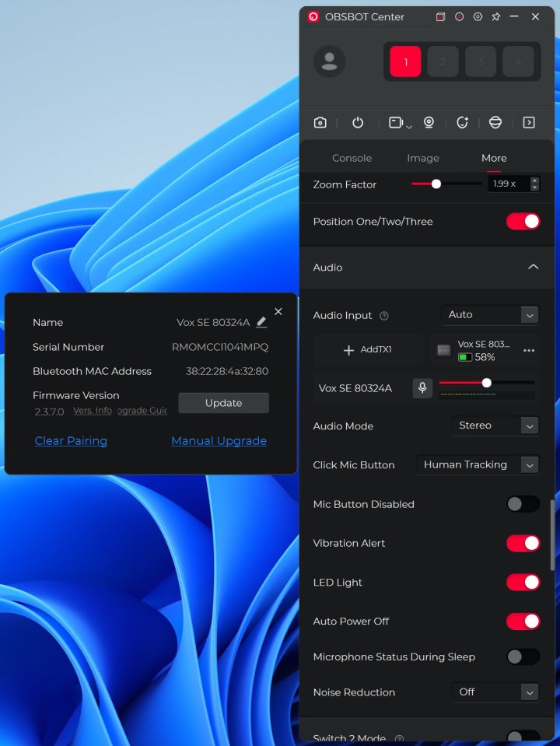Pin the OBSBOT Center window
Screen dimensions: 560x746
(x=496, y=16)
